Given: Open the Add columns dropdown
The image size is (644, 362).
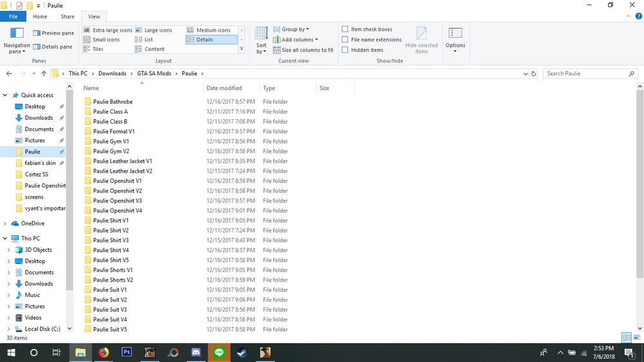Looking at the screenshot, I should coord(296,39).
